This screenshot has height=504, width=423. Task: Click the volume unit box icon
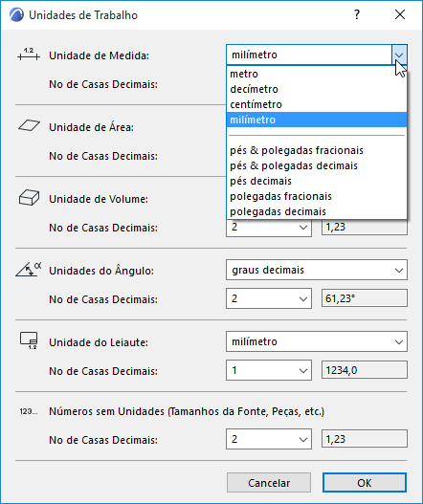point(29,197)
